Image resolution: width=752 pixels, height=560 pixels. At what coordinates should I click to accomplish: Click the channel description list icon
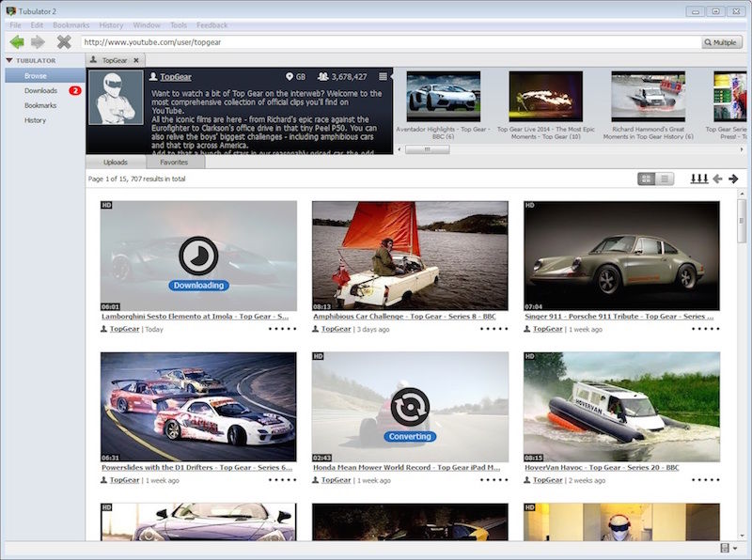(x=383, y=77)
